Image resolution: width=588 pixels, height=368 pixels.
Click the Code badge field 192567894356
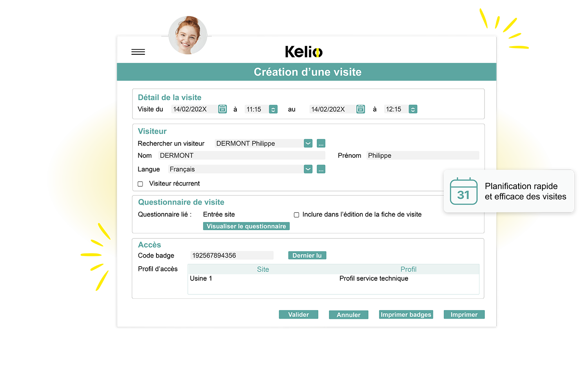tap(232, 255)
